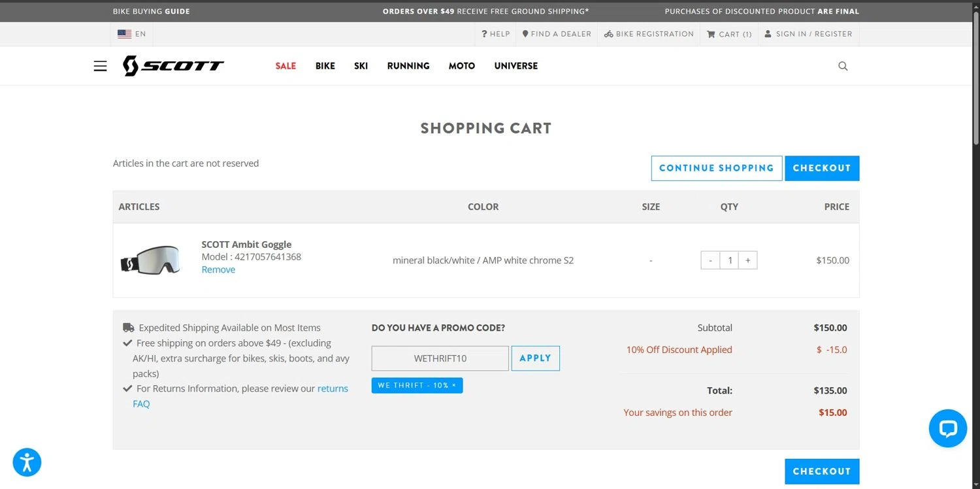Increase goggle quantity with plus

(x=748, y=260)
